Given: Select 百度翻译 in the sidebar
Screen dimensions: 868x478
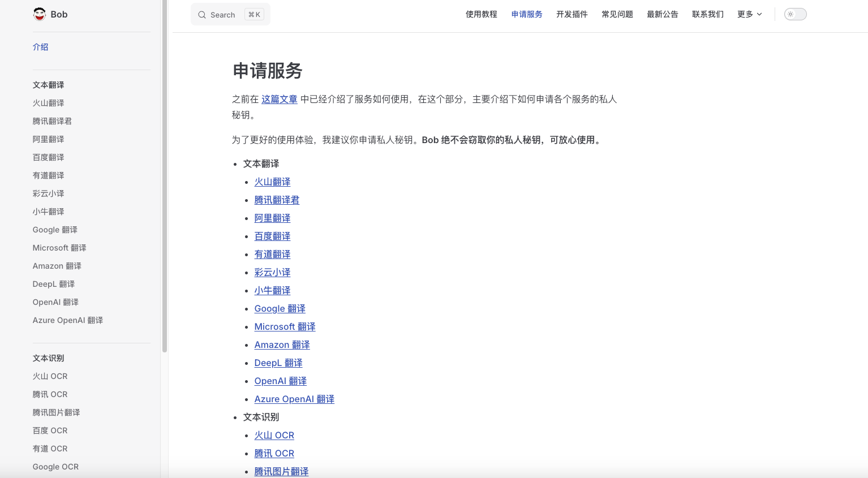Looking at the screenshot, I should coord(48,157).
